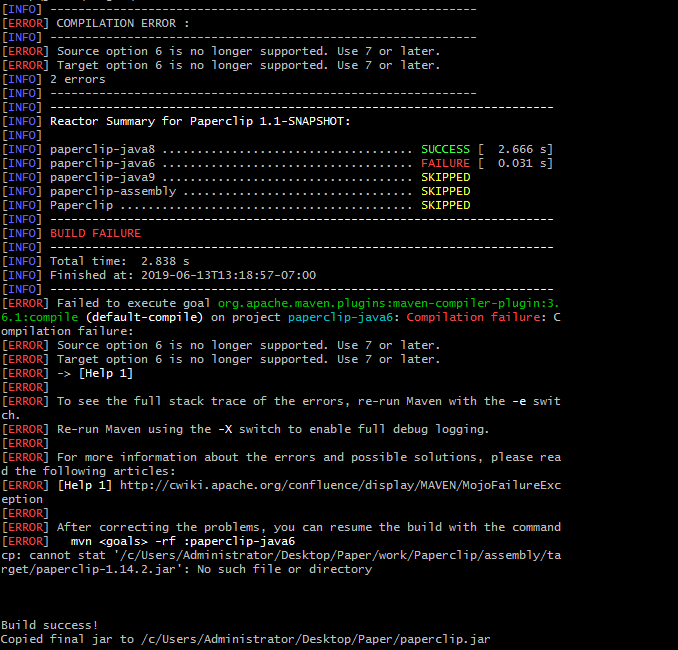Click the 'COMPILATION ERROR :' text

123,23
